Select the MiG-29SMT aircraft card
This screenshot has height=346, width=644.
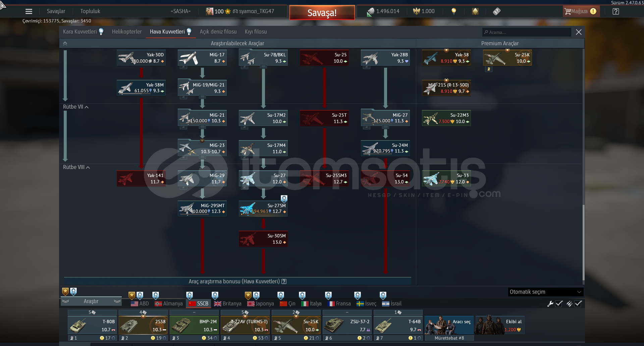[x=202, y=209]
